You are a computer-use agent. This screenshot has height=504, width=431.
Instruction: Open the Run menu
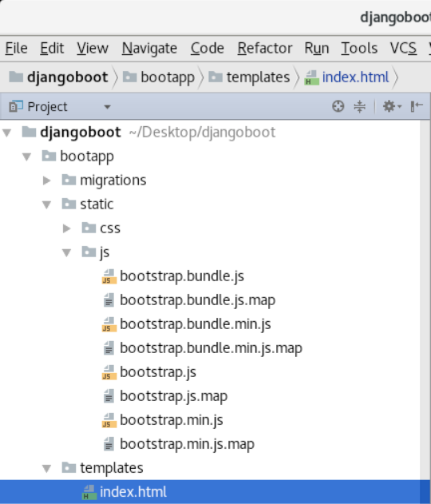(317, 48)
